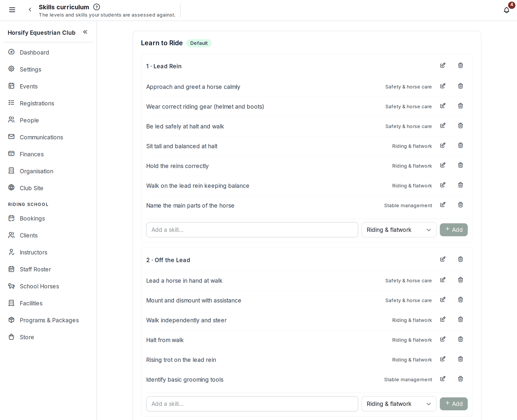Edit the Lead Rein level
517x420 pixels.
pyautogui.click(x=443, y=66)
